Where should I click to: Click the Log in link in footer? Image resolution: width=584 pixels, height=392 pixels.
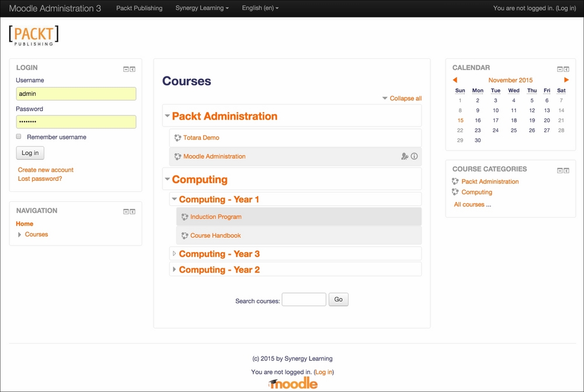pos(324,372)
